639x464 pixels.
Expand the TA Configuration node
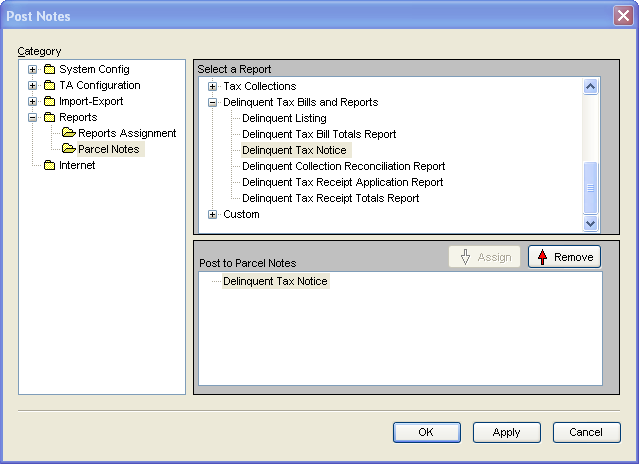click(33, 85)
